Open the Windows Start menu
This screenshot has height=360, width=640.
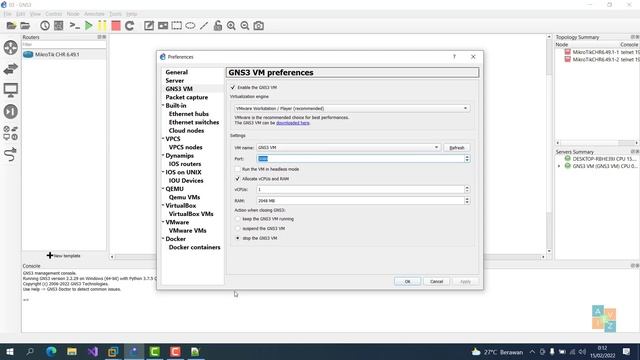tap(9, 351)
